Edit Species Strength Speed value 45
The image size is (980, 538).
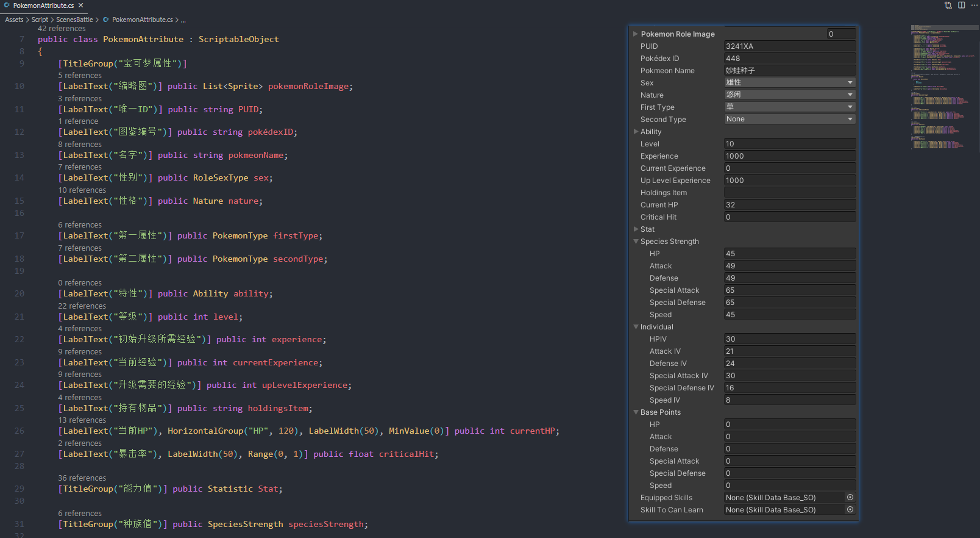(789, 315)
